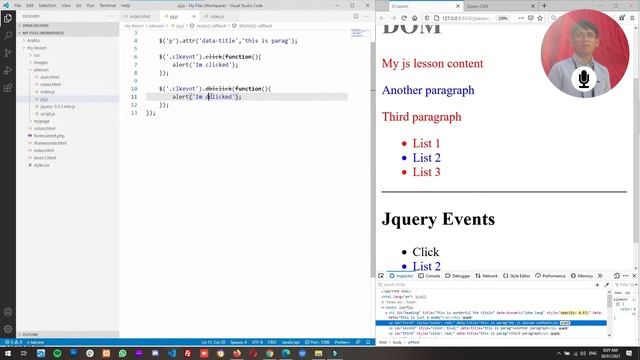Open Manage gear in VS Code activity bar
This screenshot has height=360, width=640.
click(x=8, y=329)
